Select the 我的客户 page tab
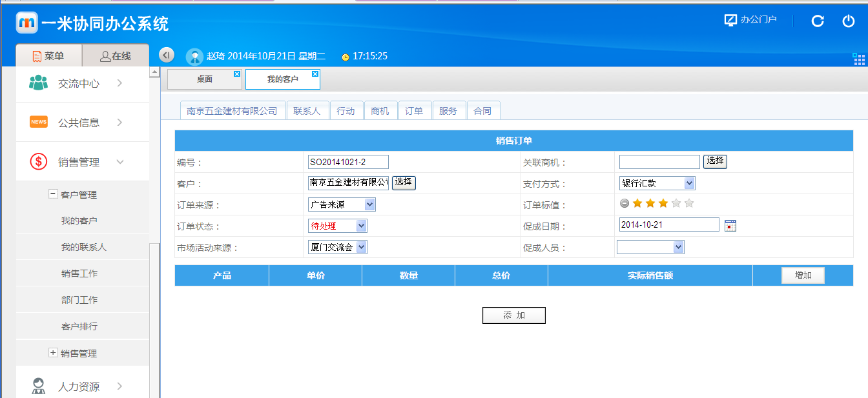 click(283, 79)
